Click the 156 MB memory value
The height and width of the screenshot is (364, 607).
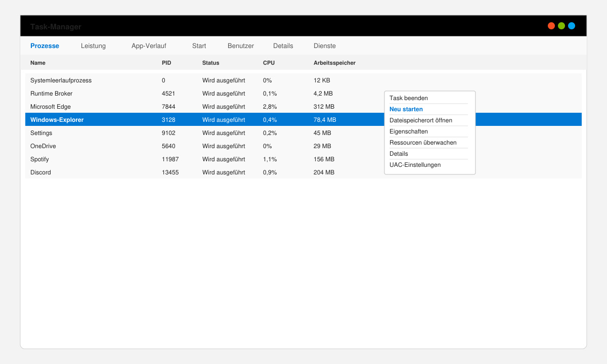click(324, 159)
